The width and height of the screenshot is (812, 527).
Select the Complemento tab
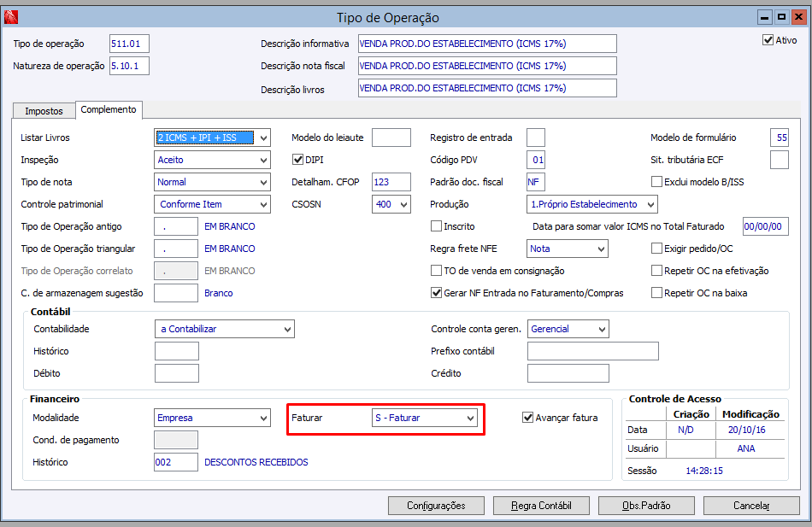(x=109, y=110)
